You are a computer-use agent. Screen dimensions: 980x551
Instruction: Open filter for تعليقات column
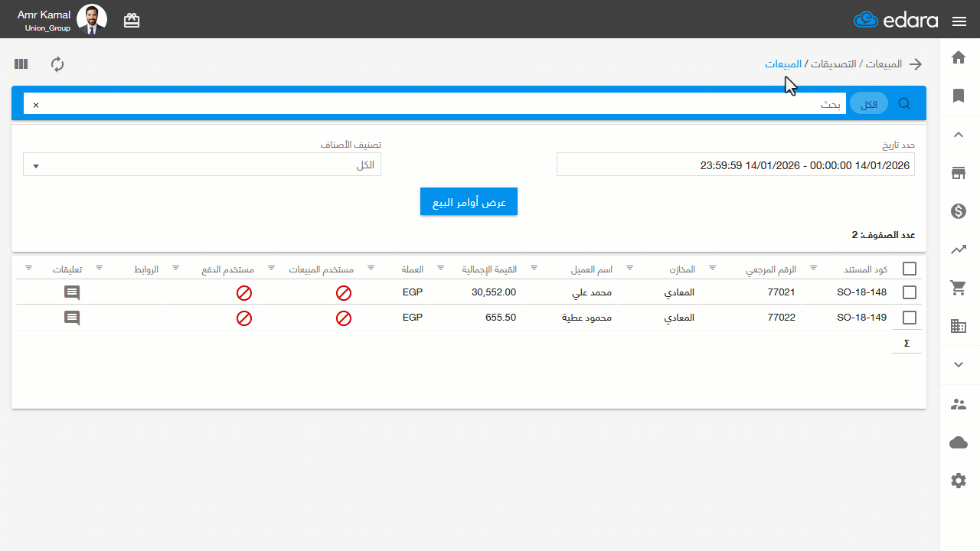pos(28,268)
